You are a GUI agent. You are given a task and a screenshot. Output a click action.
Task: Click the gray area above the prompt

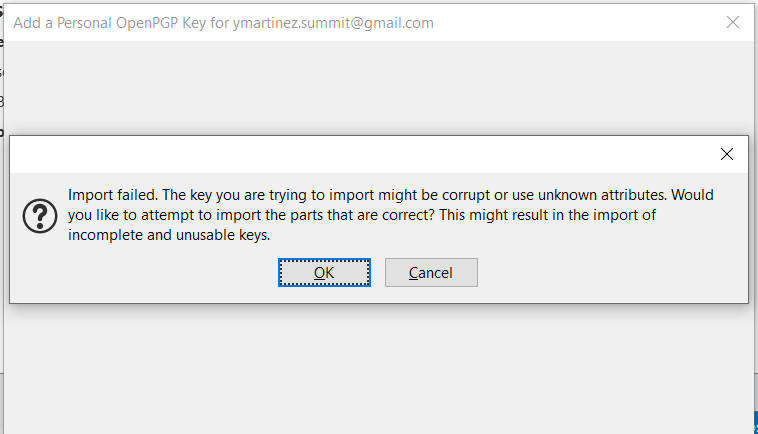pos(380,90)
